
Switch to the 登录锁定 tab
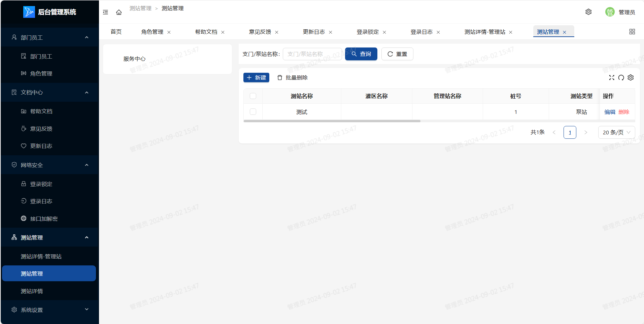coord(368,32)
